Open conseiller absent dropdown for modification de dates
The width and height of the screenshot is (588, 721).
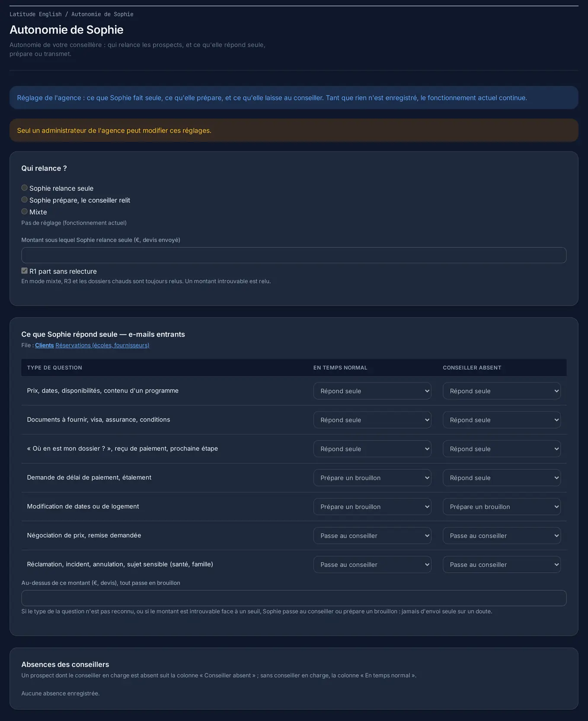click(502, 507)
